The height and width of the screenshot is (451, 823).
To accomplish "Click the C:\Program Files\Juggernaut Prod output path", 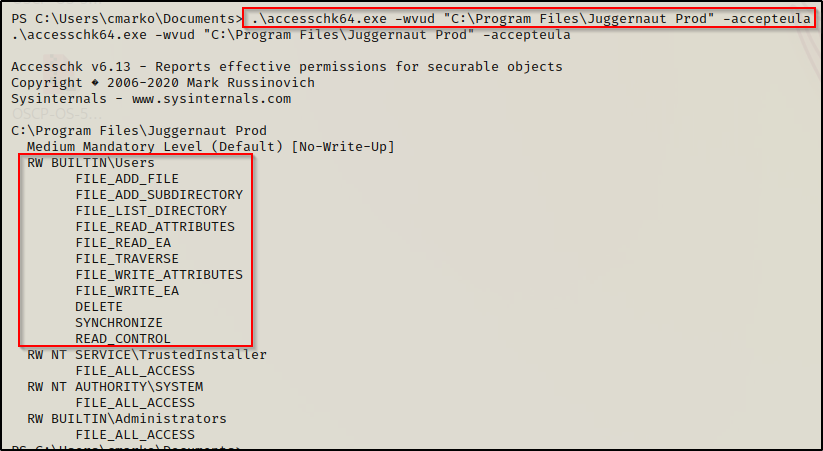I will click(139, 131).
